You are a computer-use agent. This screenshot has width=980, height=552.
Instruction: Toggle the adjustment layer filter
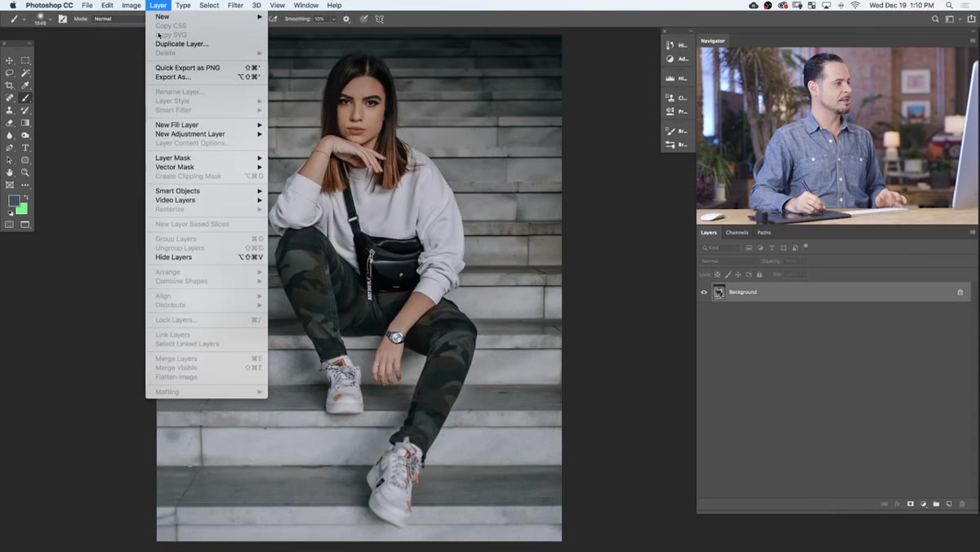[x=760, y=247]
